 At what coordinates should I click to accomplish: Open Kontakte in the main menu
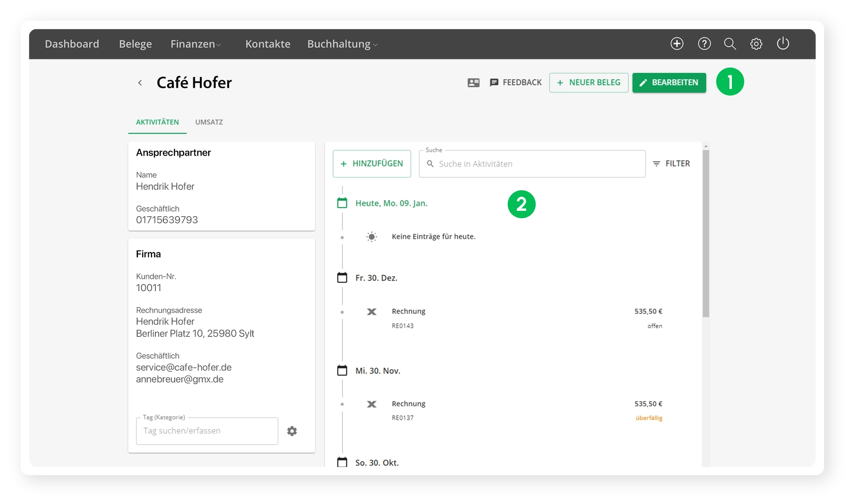click(x=268, y=44)
